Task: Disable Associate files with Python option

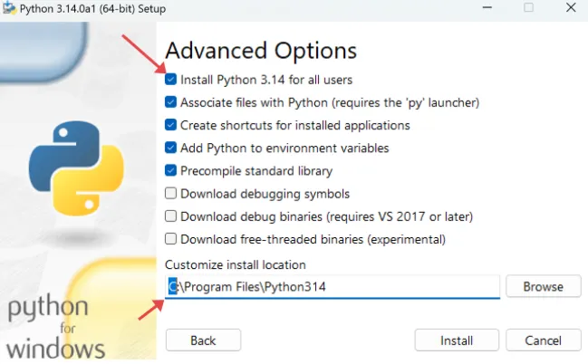Action: [171, 102]
